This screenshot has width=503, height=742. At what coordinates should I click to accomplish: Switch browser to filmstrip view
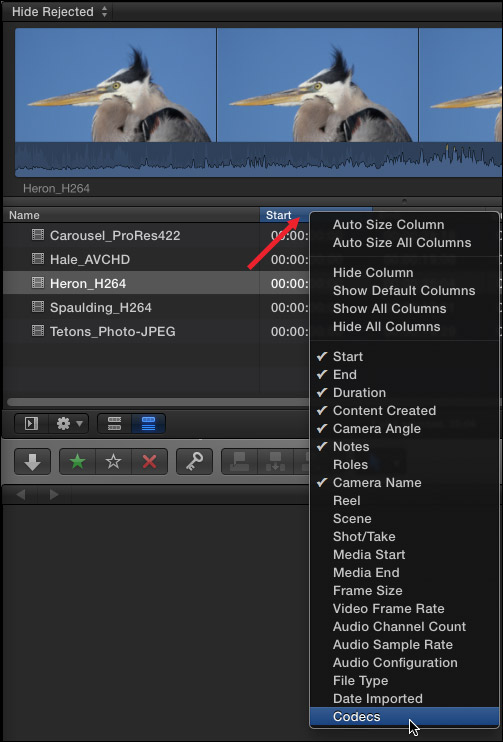tap(115, 424)
